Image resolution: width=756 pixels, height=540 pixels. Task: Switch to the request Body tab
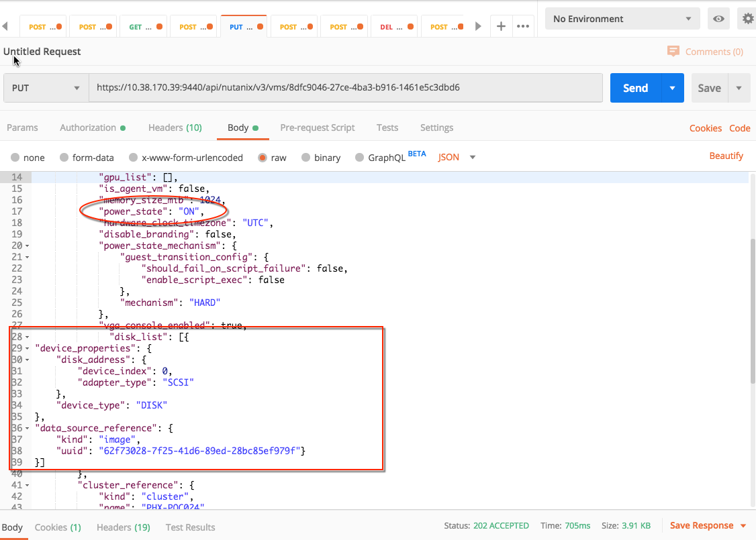point(243,127)
